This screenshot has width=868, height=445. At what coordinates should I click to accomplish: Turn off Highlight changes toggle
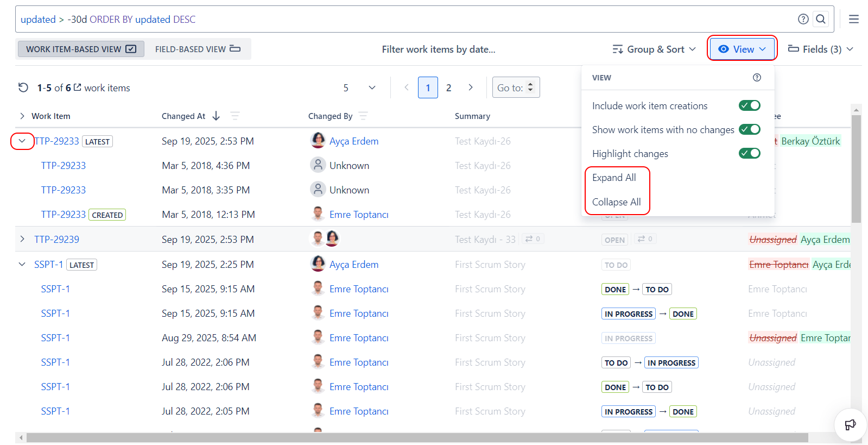[749, 153]
